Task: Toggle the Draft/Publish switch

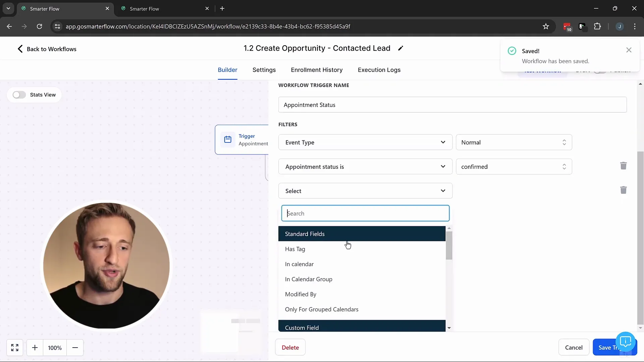Action: pyautogui.click(x=600, y=70)
